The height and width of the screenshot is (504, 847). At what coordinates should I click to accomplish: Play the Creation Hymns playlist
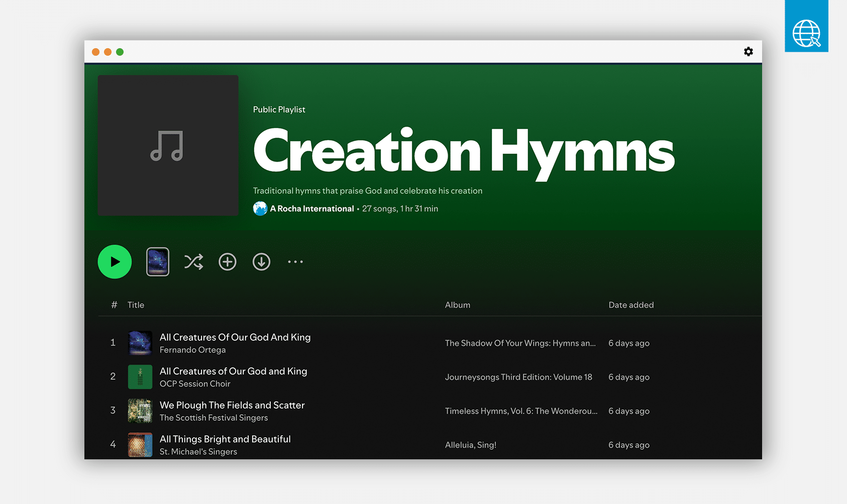point(115,262)
